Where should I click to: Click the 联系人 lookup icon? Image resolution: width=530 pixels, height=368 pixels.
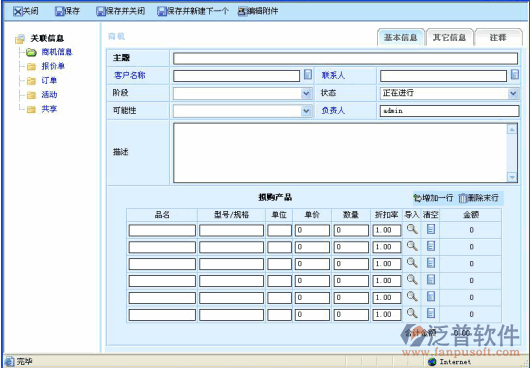(514, 75)
